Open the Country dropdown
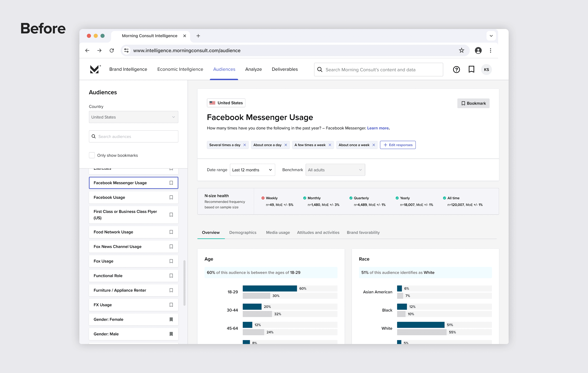Screen dimensions: 588x373 133,117
